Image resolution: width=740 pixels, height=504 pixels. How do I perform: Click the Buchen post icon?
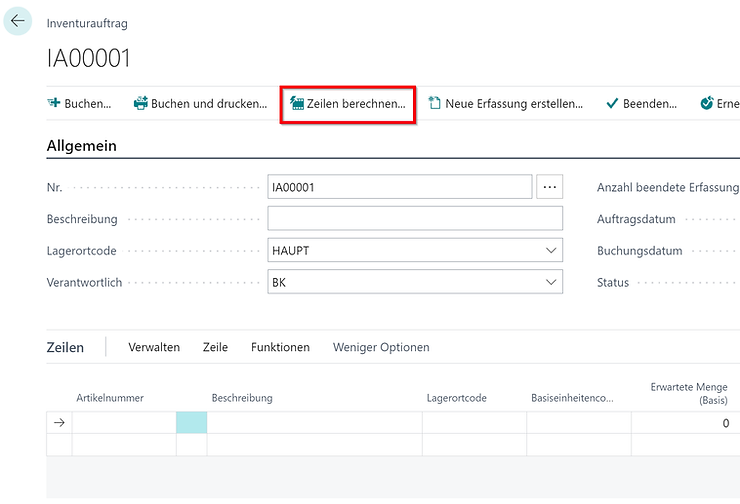(x=54, y=103)
